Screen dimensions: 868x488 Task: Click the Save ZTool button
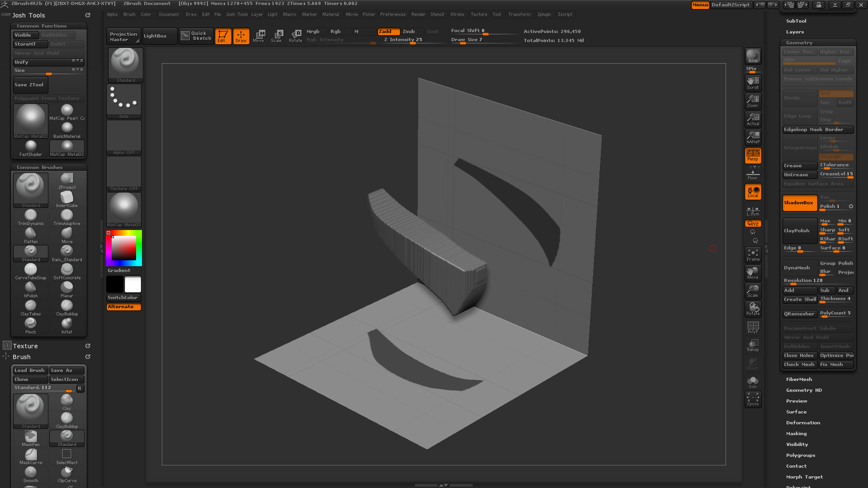pyautogui.click(x=31, y=85)
